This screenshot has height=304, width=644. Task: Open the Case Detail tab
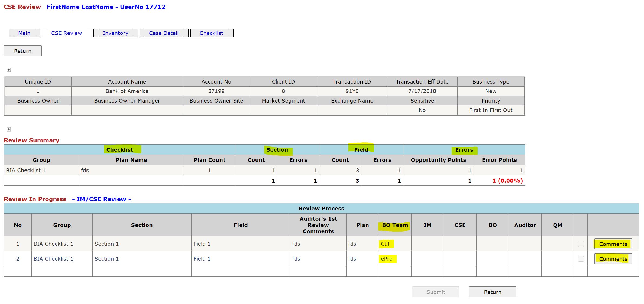click(164, 33)
